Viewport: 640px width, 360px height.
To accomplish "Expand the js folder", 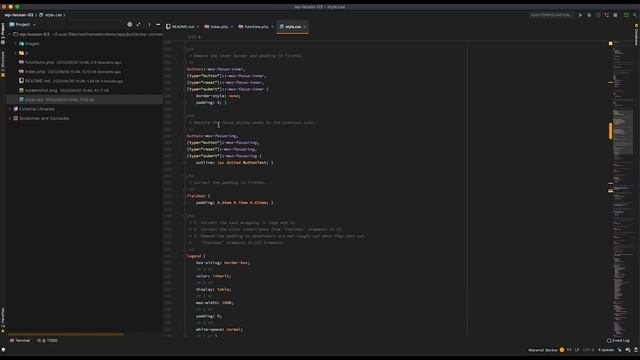I will pos(16,53).
